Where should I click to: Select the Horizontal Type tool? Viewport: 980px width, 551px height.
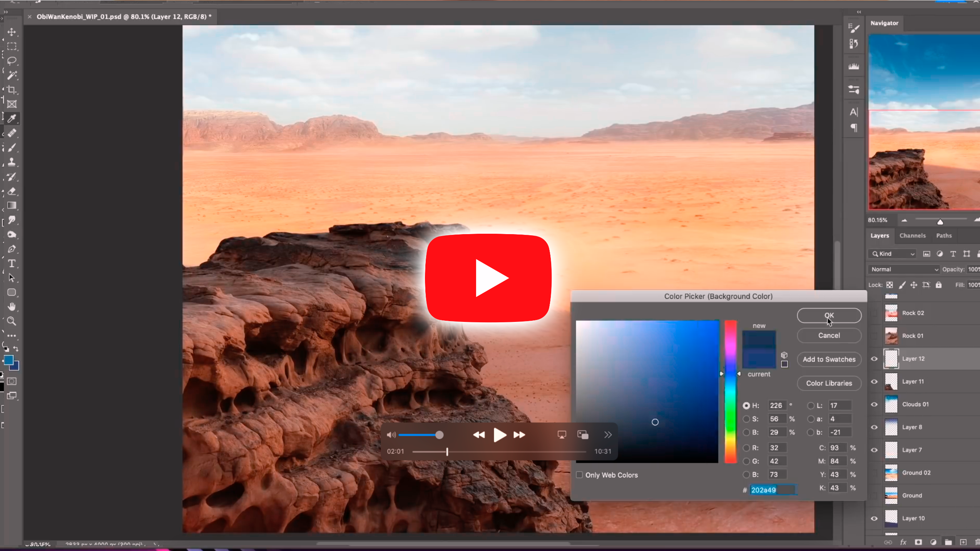(x=12, y=263)
